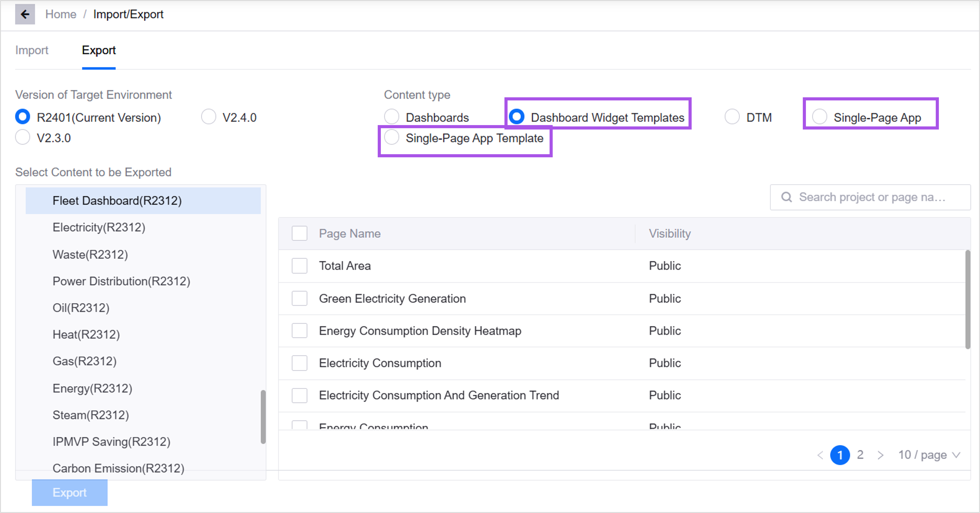
Task: Check the Total Area page checkbox
Action: click(x=299, y=266)
